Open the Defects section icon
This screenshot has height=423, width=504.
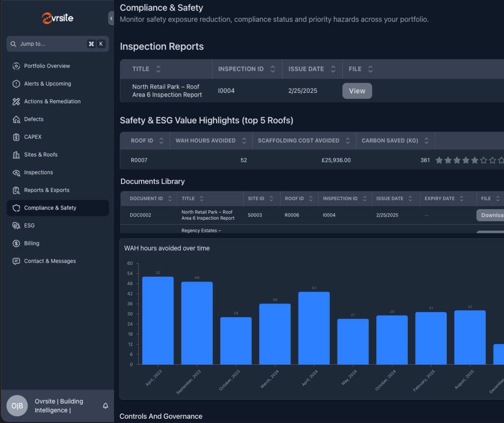[x=16, y=119]
